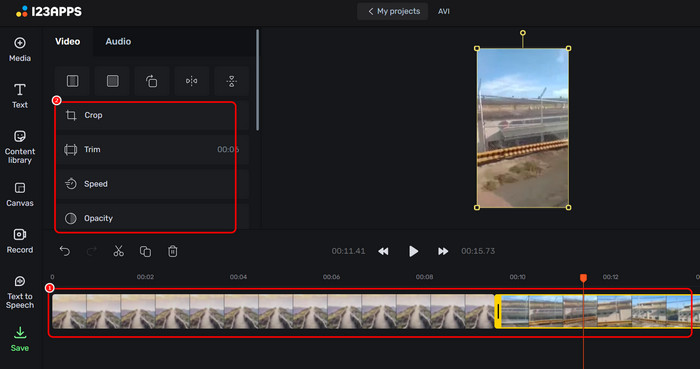Click the preview's bottom-right resize handle
Image resolution: width=700 pixels, height=369 pixels.
[568, 207]
